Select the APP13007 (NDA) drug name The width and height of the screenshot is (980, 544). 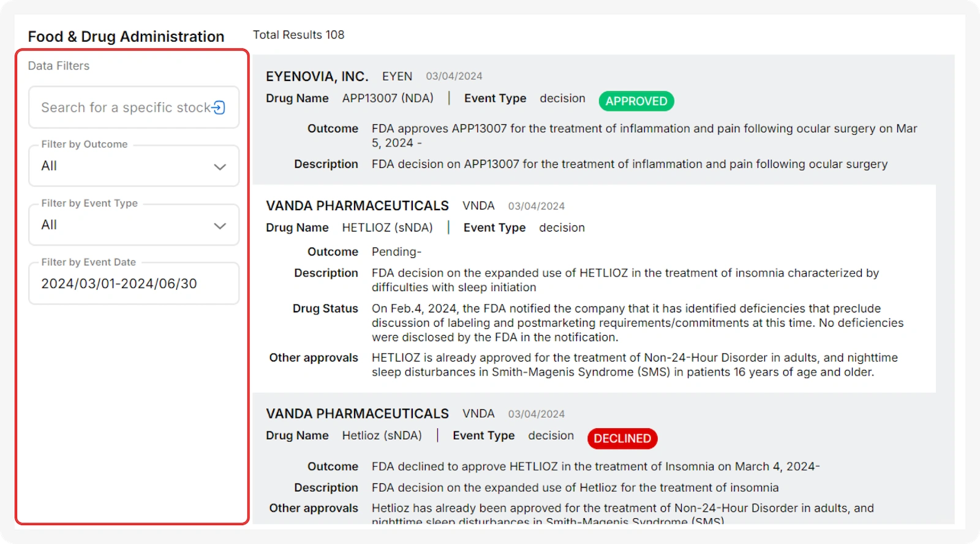[x=387, y=99]
